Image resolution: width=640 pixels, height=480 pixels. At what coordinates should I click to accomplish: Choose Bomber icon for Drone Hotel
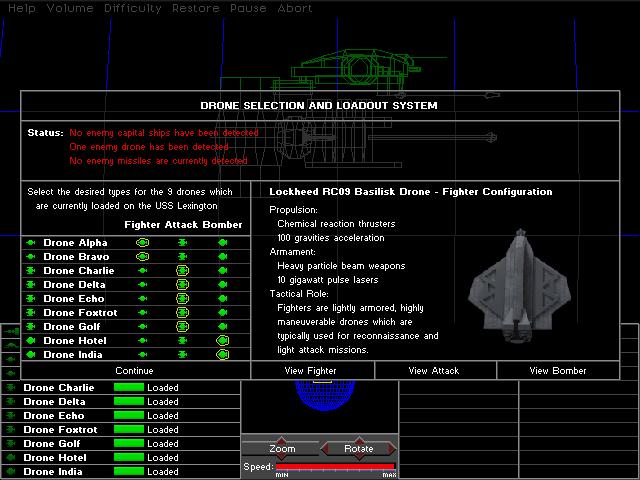[222, 340]
